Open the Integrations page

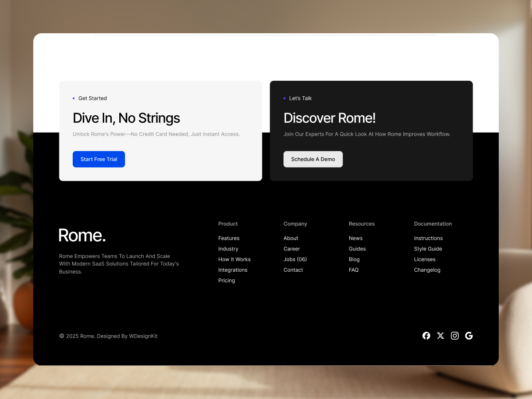pyautogui.click(x=233, y=270)
